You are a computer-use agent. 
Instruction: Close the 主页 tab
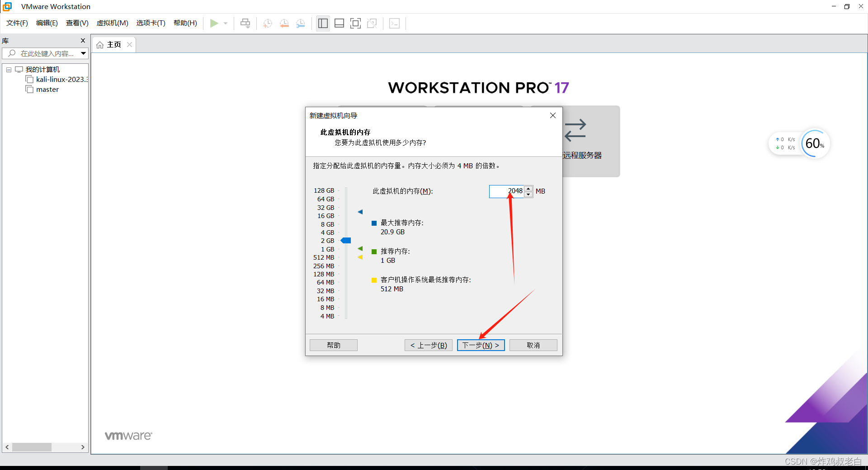129,44
